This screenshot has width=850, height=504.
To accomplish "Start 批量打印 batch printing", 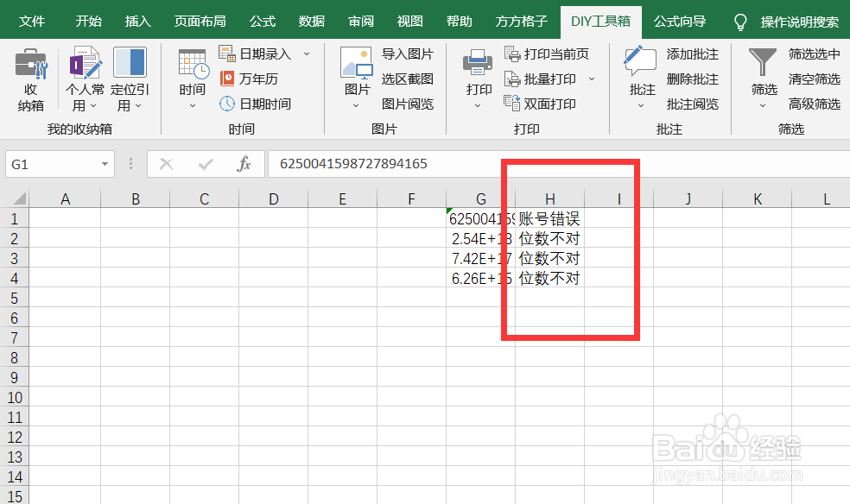I will coord(545,79).
